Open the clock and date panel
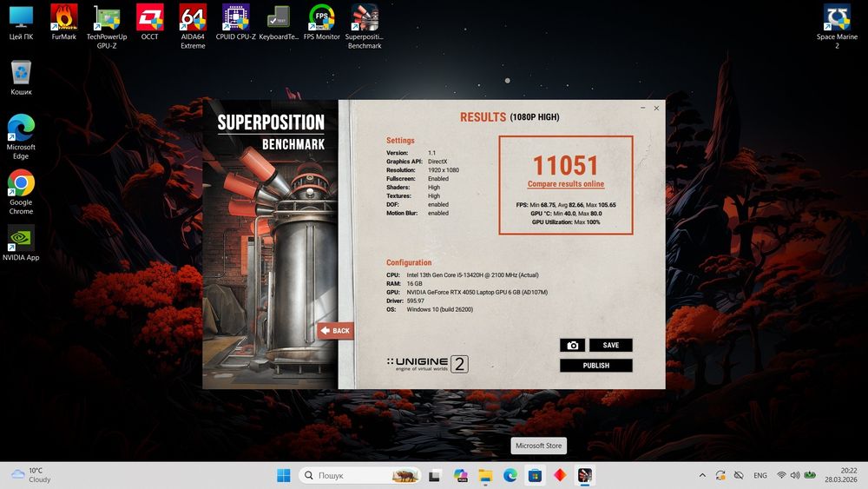The width and height of the screenshot is (868, 489). coord(840,475)
